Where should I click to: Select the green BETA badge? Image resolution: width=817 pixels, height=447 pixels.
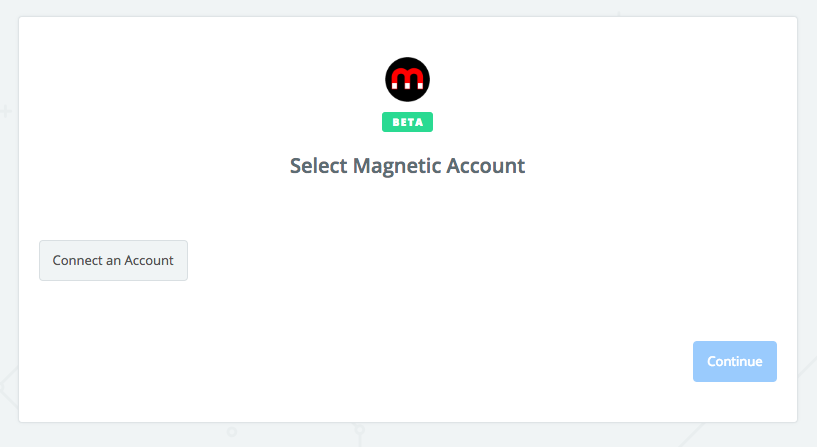407,122
